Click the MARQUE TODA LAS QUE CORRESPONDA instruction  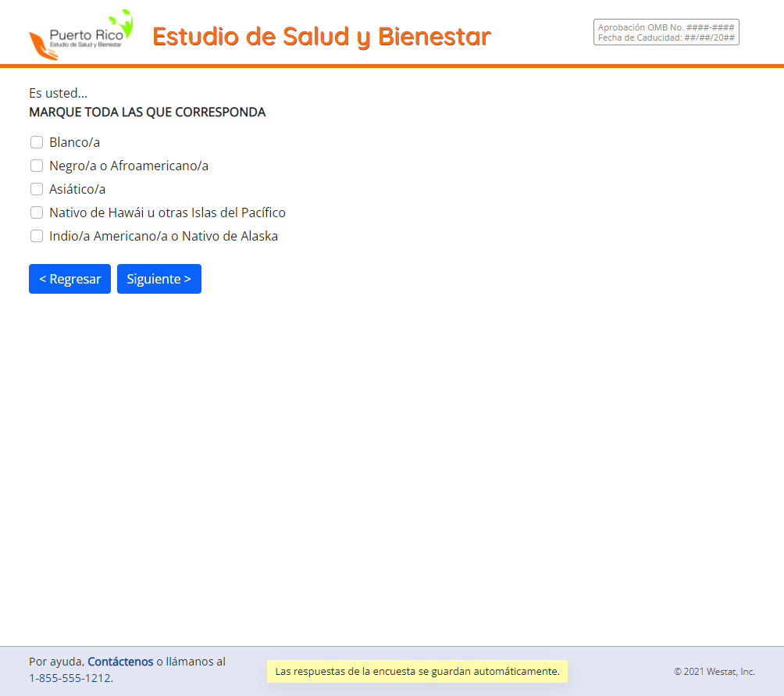pyautogui.click(x=148, y=112)
